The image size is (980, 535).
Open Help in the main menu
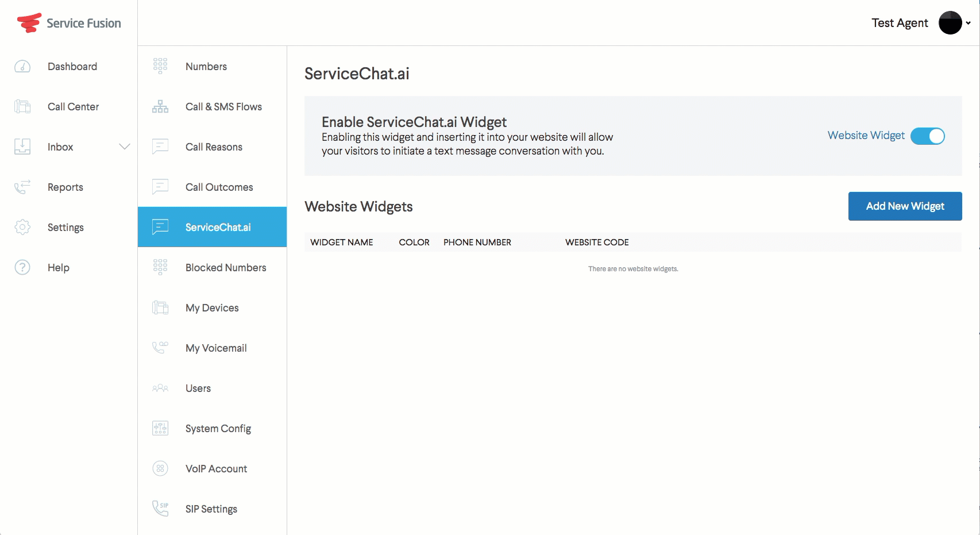pos(59,268)
